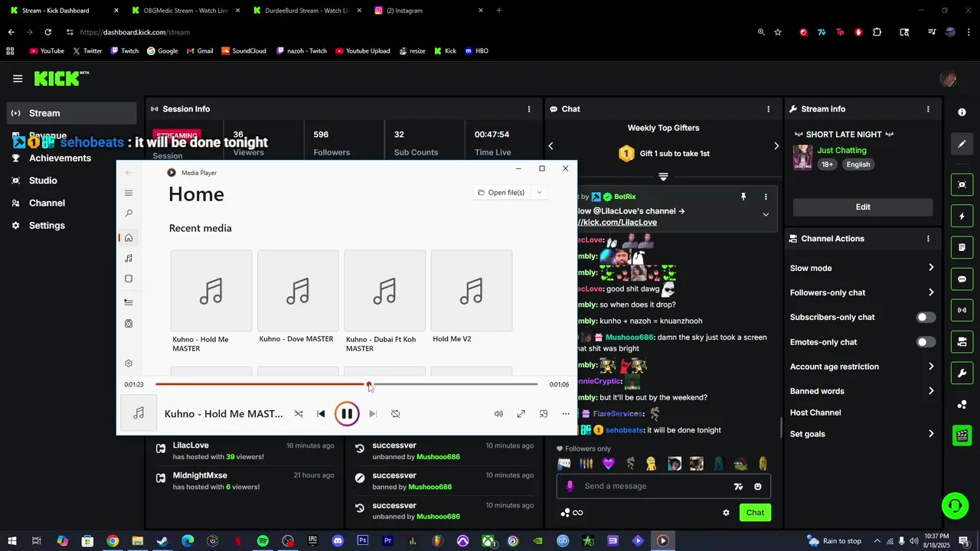
Task: Open Play queue in Media Player sidebar
Action: 129,302
